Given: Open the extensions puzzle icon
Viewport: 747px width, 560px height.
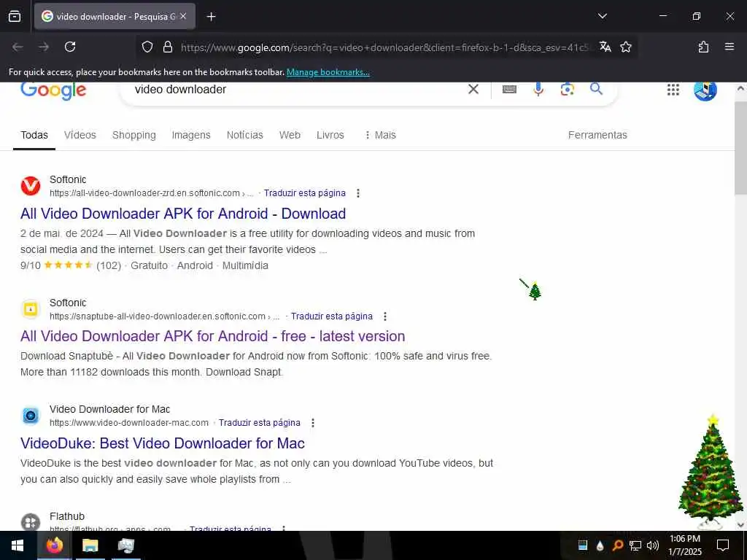Looking at the screenshot, I should (703, 47).
